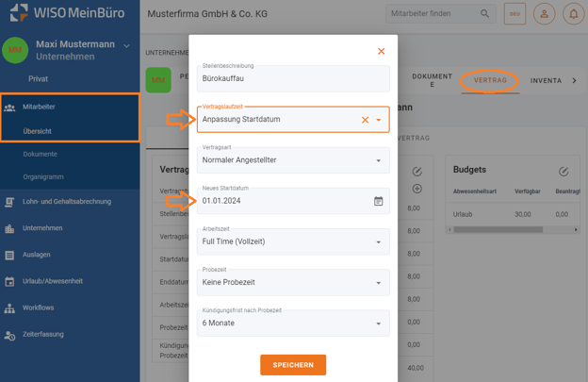Click the Workflows sidebar icon
The width and height of the screenshot is (588, 382).
pyautogui.click(x=9, y=308)
